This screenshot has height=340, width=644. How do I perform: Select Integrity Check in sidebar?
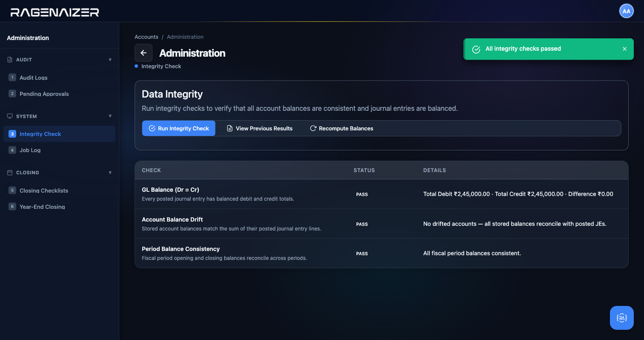click(x=59, y=134)
